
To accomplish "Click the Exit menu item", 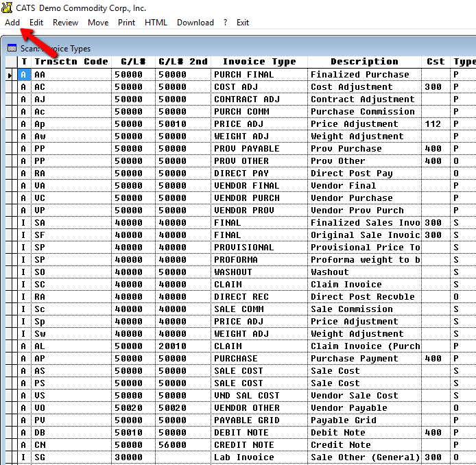I will pos(243,23).
